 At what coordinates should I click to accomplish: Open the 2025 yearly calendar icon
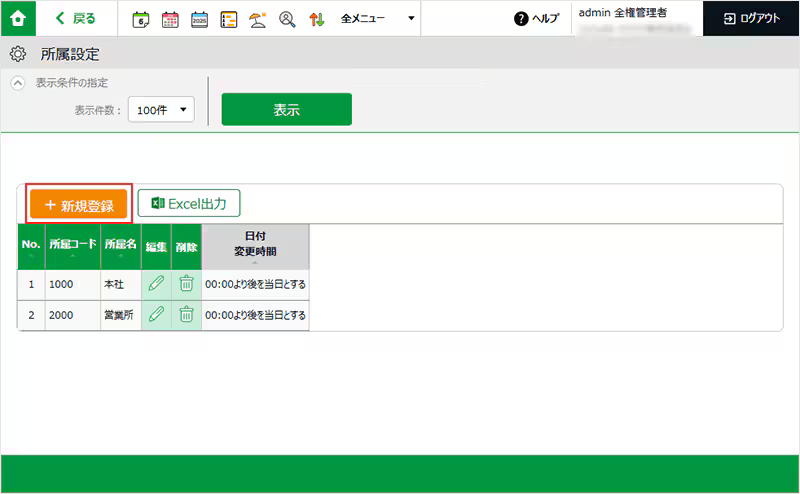click(199, 19)
